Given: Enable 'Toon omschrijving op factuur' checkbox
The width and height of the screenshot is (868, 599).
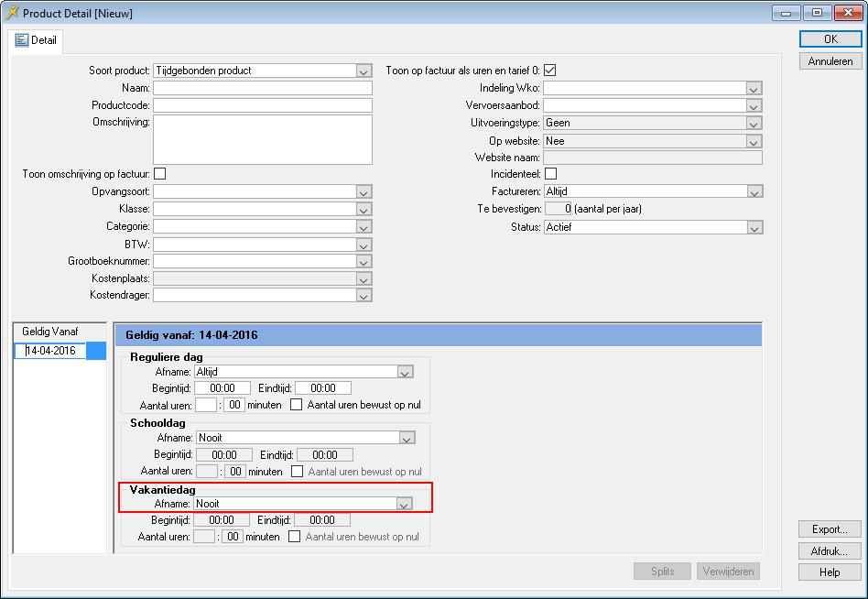Looking at the screenshot, I should coord(159,174).
